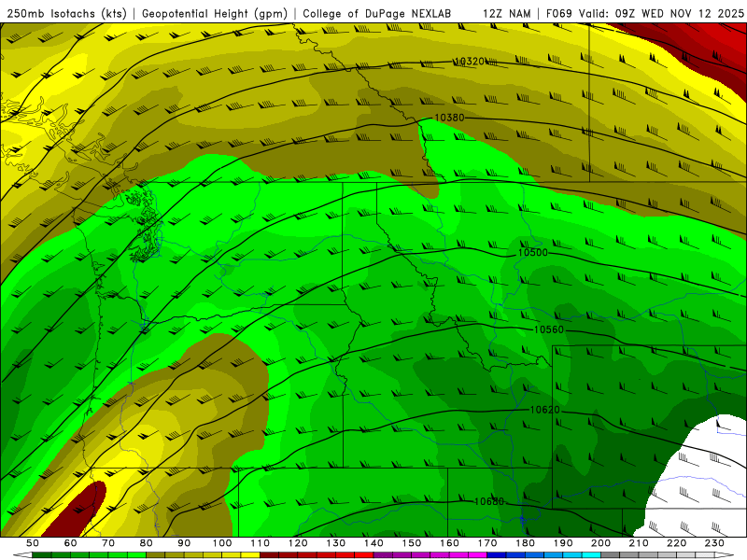This screenshot has width=747, height=560.
Task: Click the 180 value on the color scale
Action: point(525,543)
